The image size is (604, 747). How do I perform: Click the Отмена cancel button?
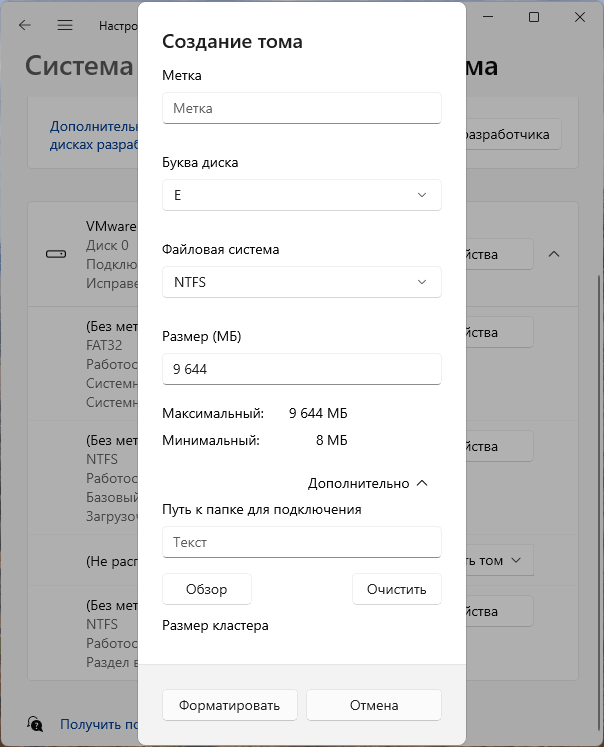[374, 705]
